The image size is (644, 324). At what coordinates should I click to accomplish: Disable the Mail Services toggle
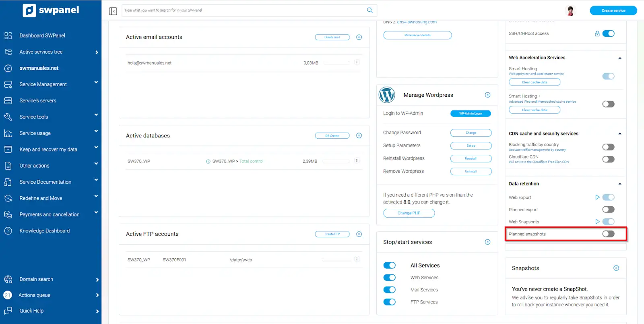(389, 290)
